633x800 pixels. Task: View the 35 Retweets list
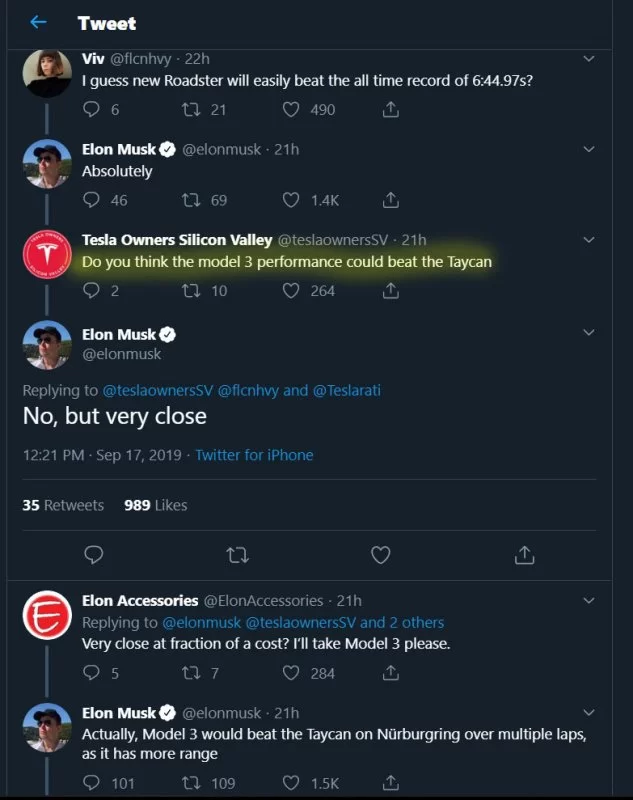click(x=63, y=505)
